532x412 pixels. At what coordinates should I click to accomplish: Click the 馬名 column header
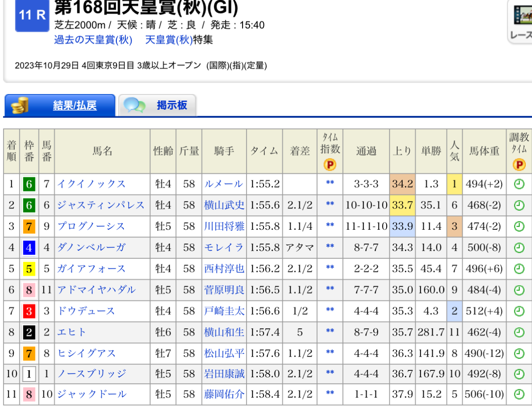pos(102,151)
